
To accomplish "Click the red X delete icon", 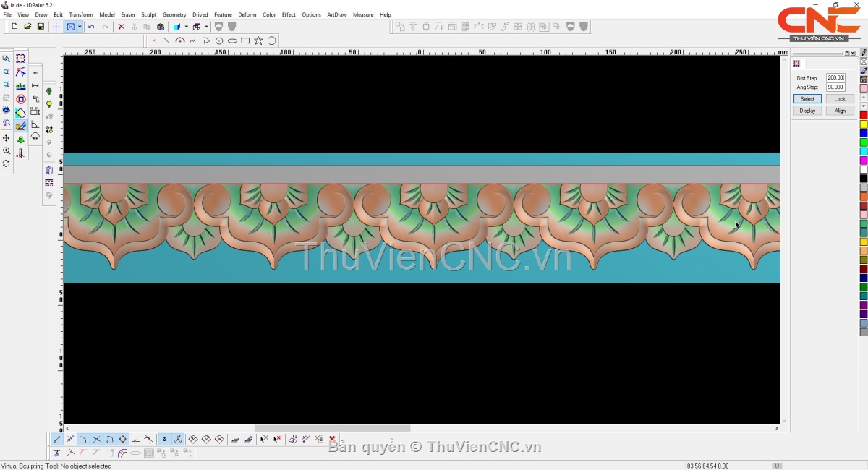I will click(x=121, y=27).
